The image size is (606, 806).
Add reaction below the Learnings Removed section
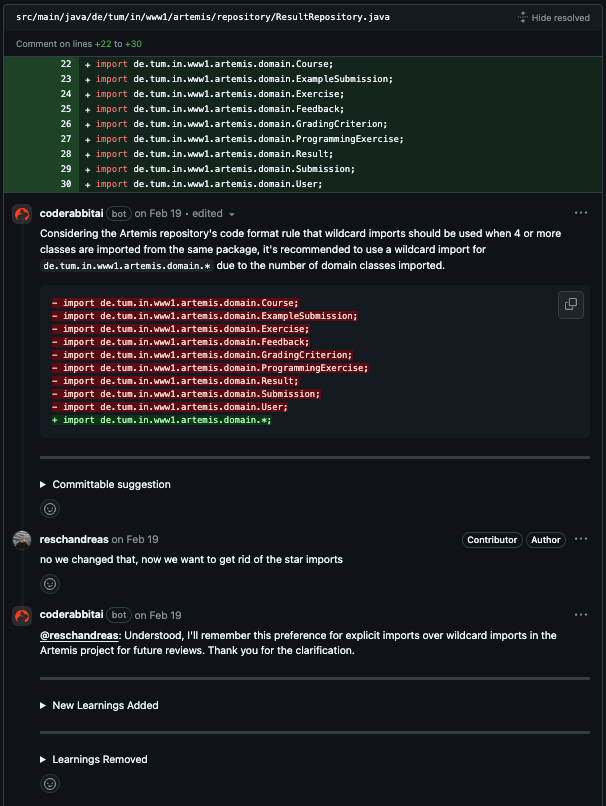[50, 783]
